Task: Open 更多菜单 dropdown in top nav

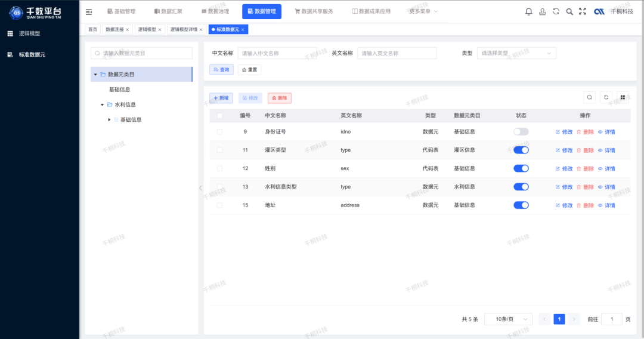Action: (x=423, y=11)
